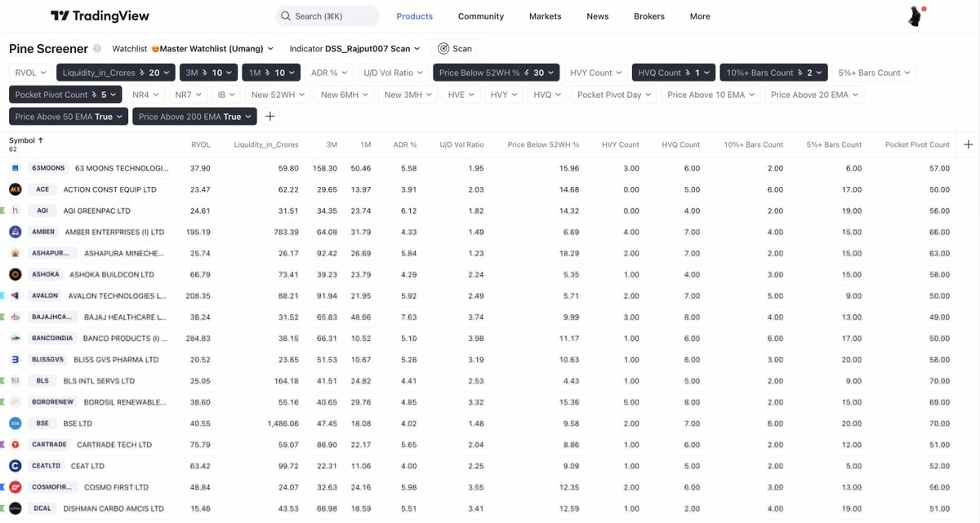This screenshot has height=523, width=980.
Task: Sort by the RVOL column header
Action: pos(200,144)
